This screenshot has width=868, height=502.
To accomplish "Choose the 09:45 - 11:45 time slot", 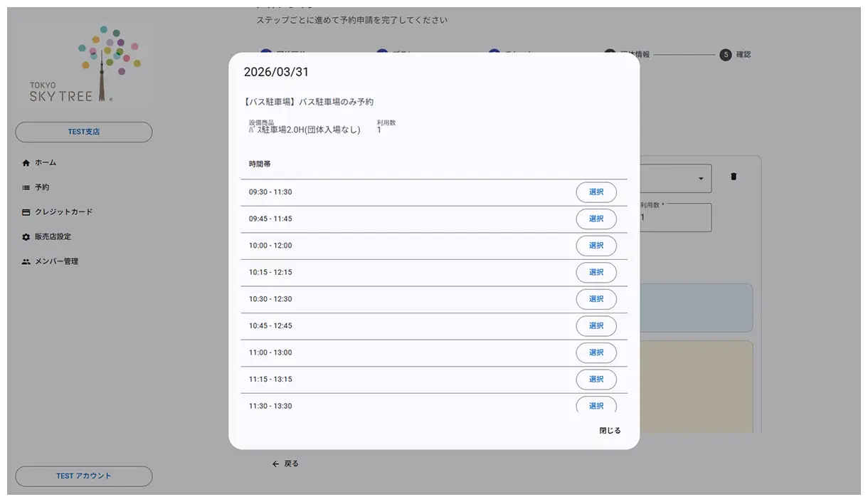I will 596,219.
